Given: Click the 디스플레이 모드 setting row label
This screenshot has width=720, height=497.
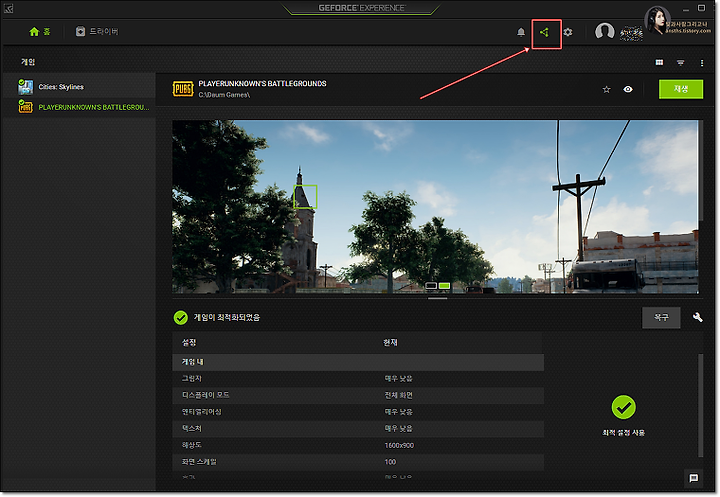Looking at the screenshot, I should pyautogui.click(x=205, y=395).
